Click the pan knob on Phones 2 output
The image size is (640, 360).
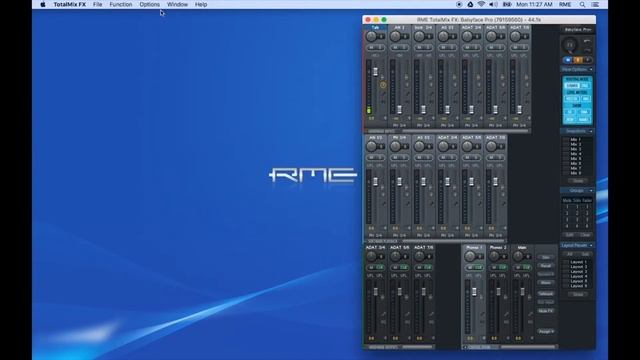(x=494, y=256)
